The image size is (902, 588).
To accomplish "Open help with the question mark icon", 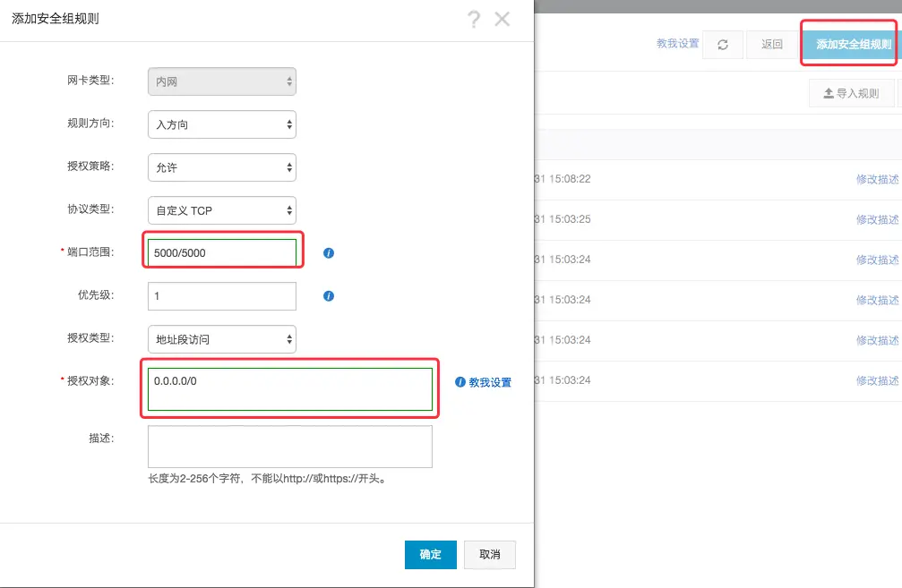I will tap(474, 19).
